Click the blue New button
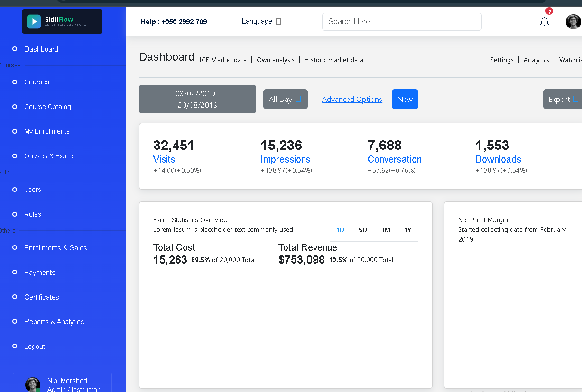 pyautogui.click(x=405, y=99)
